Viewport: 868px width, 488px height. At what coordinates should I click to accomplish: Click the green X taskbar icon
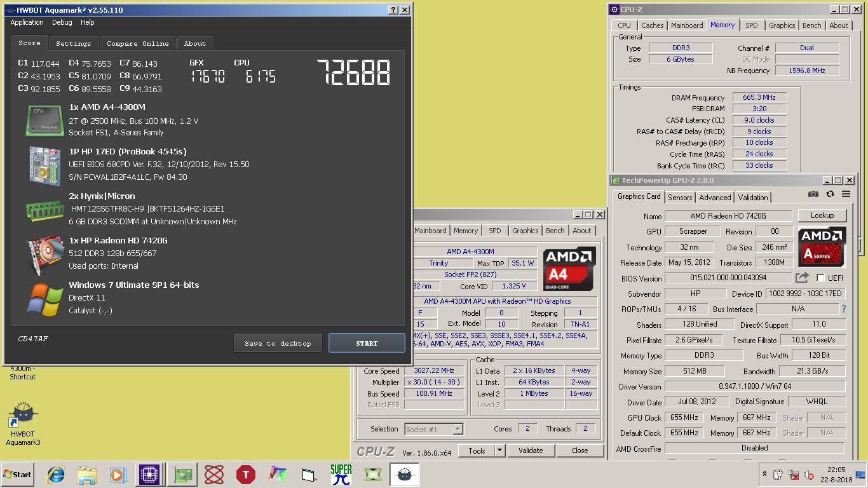[x=372, y=474]
